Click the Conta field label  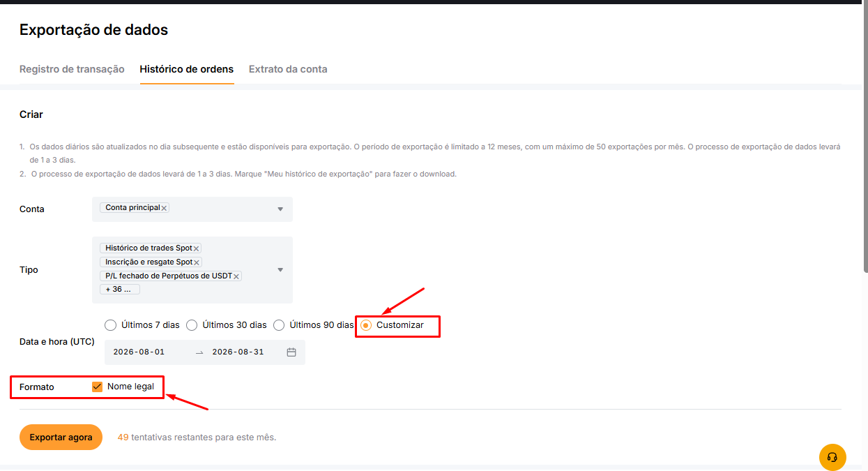tap(32, 209)
